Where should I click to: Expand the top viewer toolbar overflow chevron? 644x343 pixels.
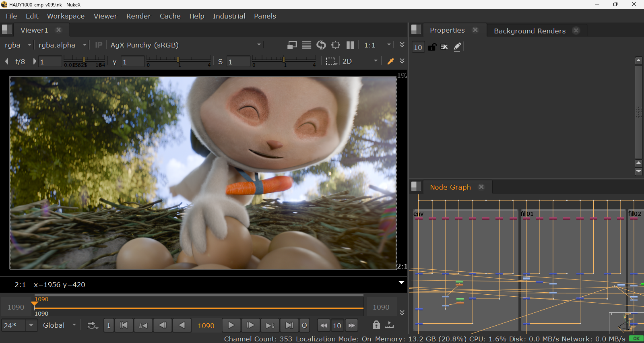[402, 45]
